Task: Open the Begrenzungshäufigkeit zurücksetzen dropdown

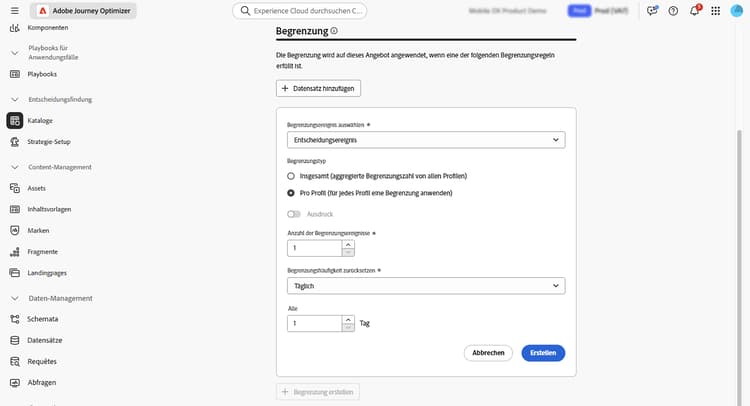Action: tap(425, 286)
